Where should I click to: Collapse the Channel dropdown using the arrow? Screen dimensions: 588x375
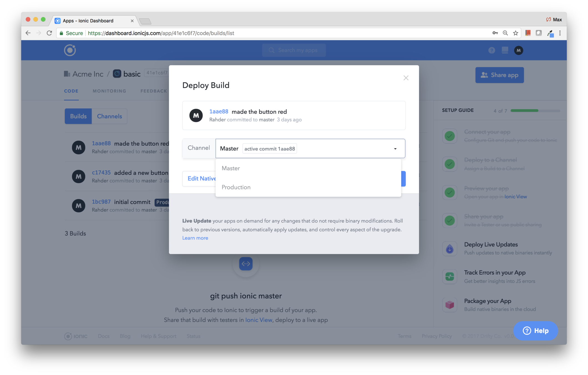[x=395, y=149]
